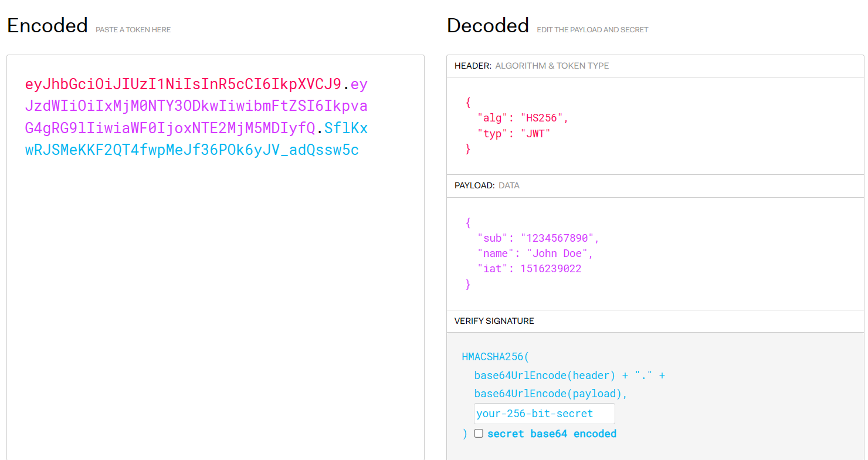The image size is (868, 460).
Task: Click the "Encoded" heading
Action: (x=48, y=26)
